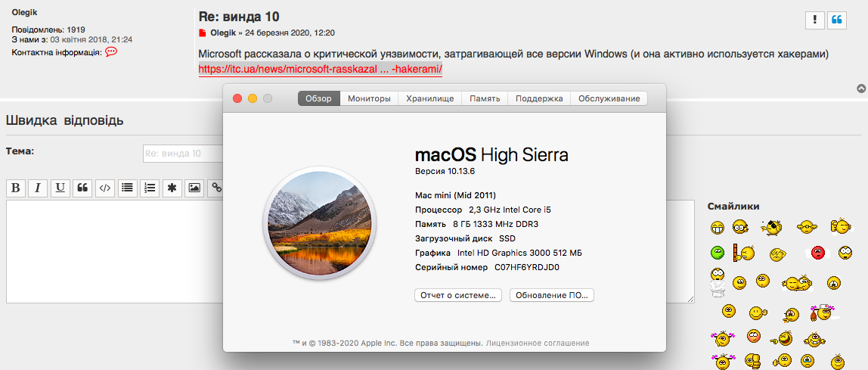Minimize the About This Mac window
The width and height of the screenshot is (868, 370).
pyautogui.click(x=253, y=98)
